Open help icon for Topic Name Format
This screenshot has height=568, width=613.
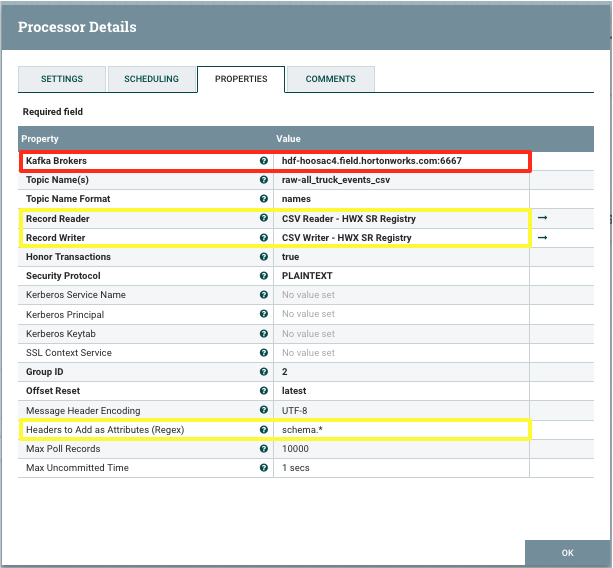(x=264, y=199)
